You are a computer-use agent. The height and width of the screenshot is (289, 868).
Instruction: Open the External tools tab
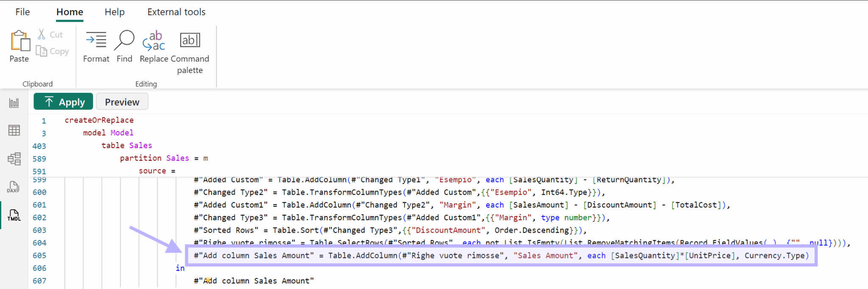[176, 12]
